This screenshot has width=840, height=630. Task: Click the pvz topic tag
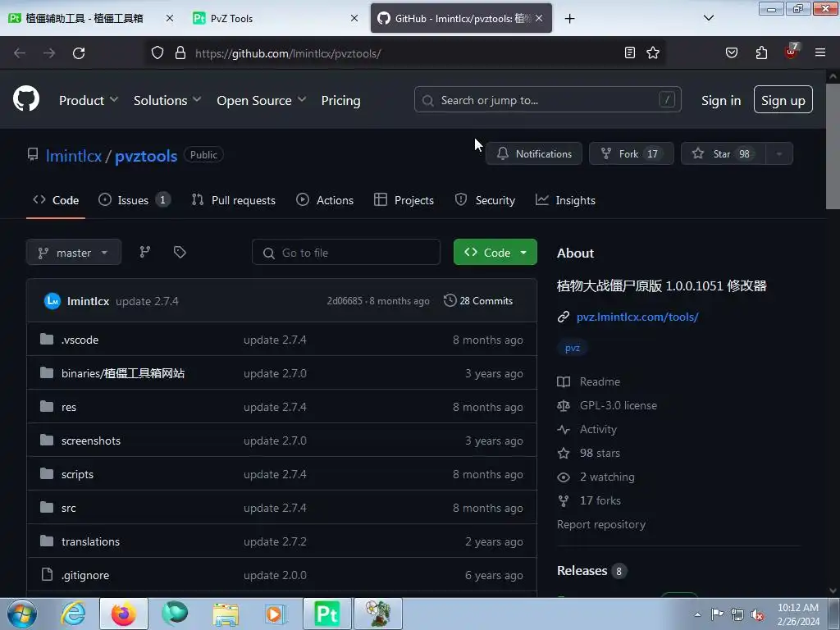tap(572, 348)
